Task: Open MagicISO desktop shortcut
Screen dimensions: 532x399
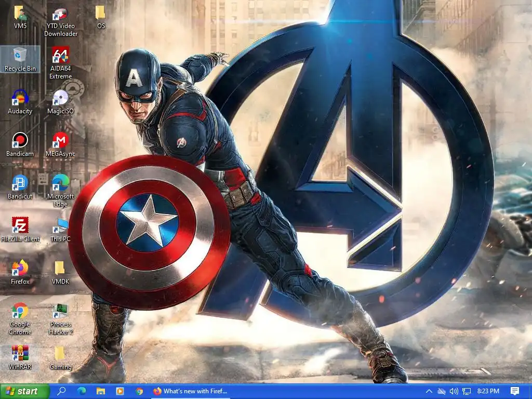Action: (x=60, y=102)
